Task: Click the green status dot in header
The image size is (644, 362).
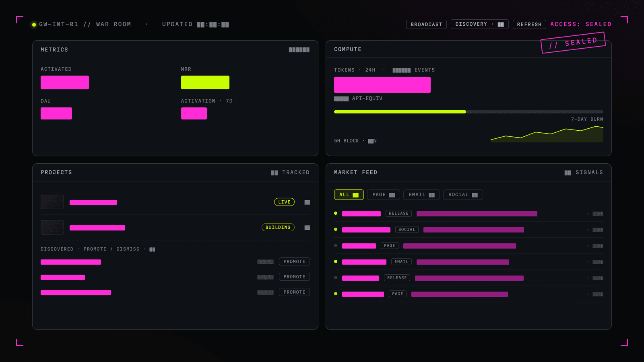Action: coord(34,25)
